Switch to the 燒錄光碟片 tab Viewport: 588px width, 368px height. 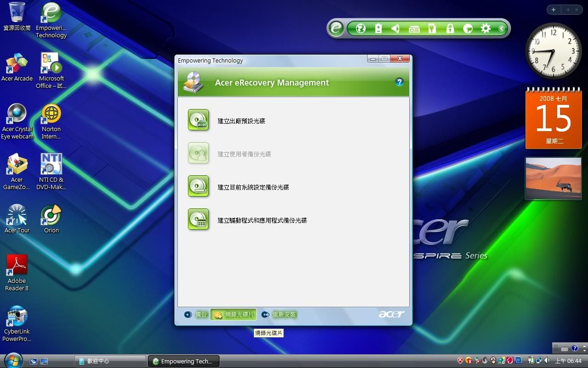click(233, 315)
